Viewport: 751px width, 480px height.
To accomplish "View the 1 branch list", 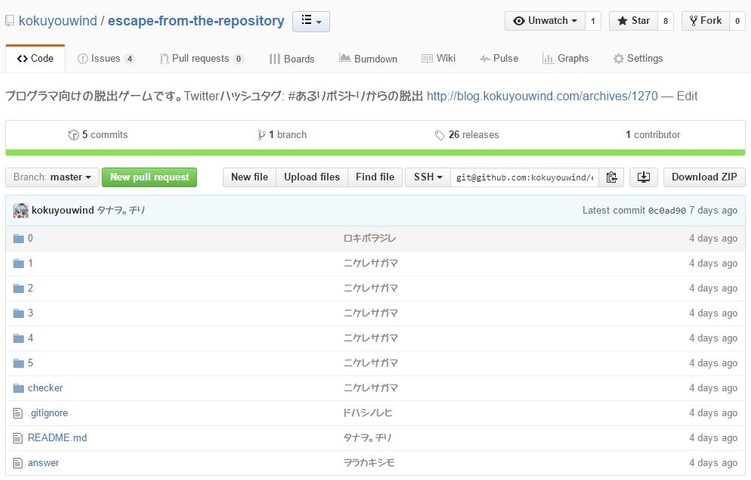I will pos(282,135).
